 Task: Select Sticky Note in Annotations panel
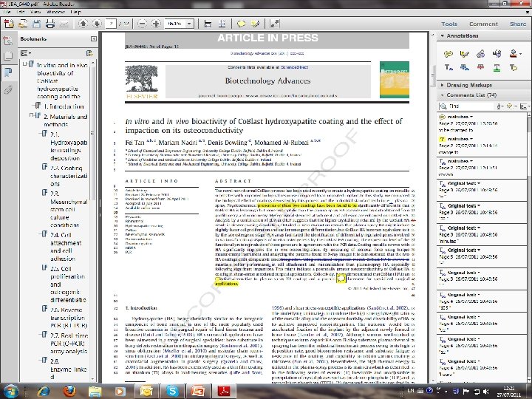tap(449, 53)
